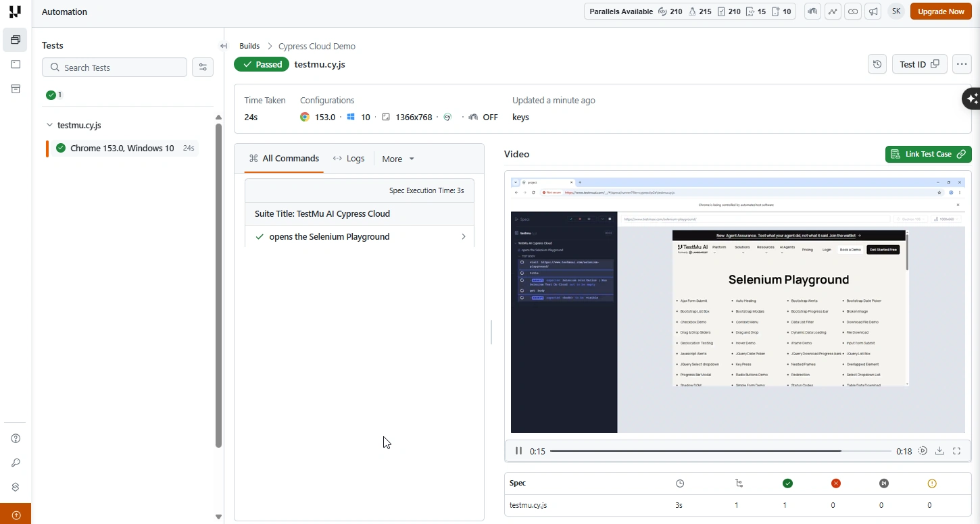Click the 1366x768 resolution configuration
Screen dimensions: 980x524
click(x=407, y=117)
